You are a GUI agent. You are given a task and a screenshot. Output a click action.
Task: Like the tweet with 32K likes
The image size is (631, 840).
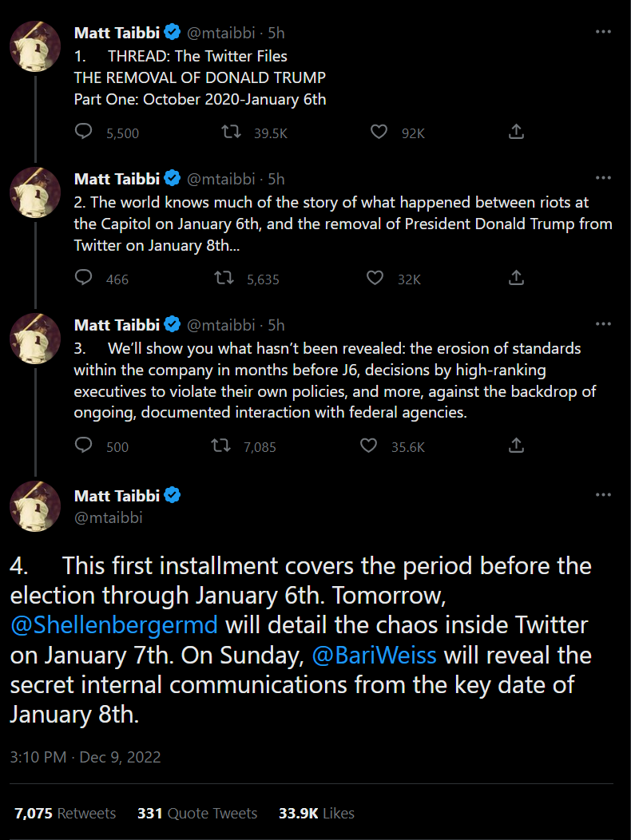pyautogui.click(x=375, y=279)
